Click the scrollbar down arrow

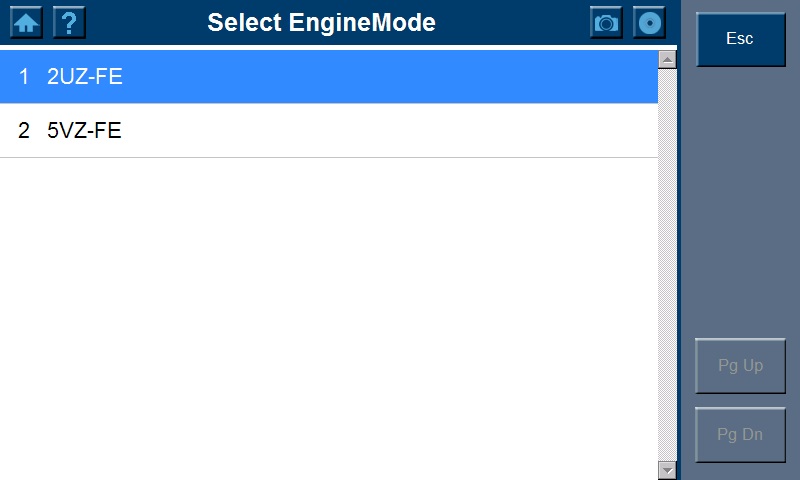(x=667, y=469)
